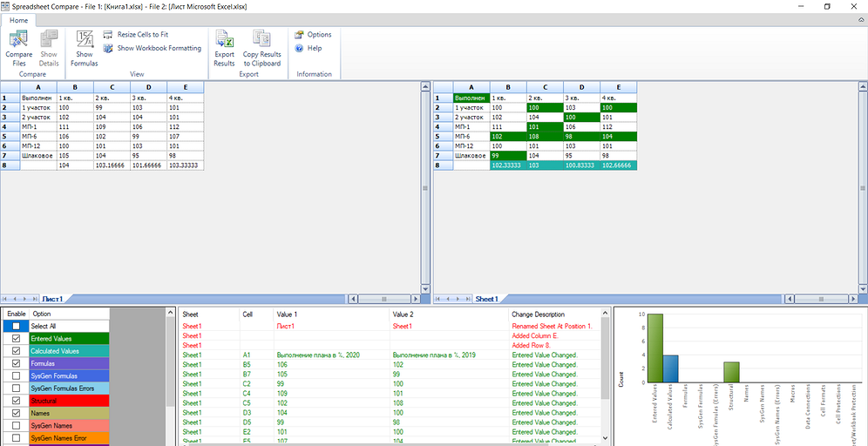Select the Home ribbon tab

point(18,20)
